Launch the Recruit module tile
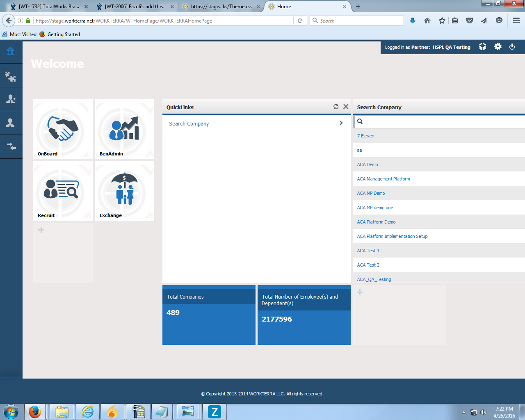Image resolution: width=525 pixels, height=420 pixels. [63, 191]
